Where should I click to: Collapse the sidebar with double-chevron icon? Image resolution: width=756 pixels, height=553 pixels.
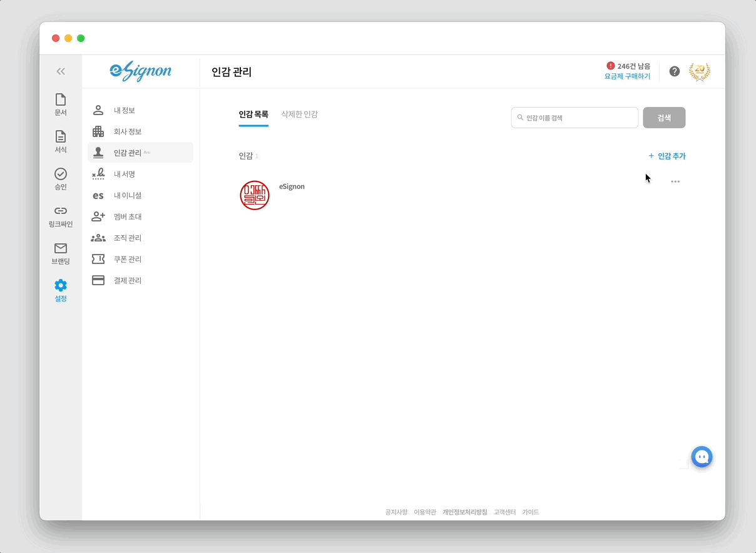pyautogui.click(x=61, y=71)
